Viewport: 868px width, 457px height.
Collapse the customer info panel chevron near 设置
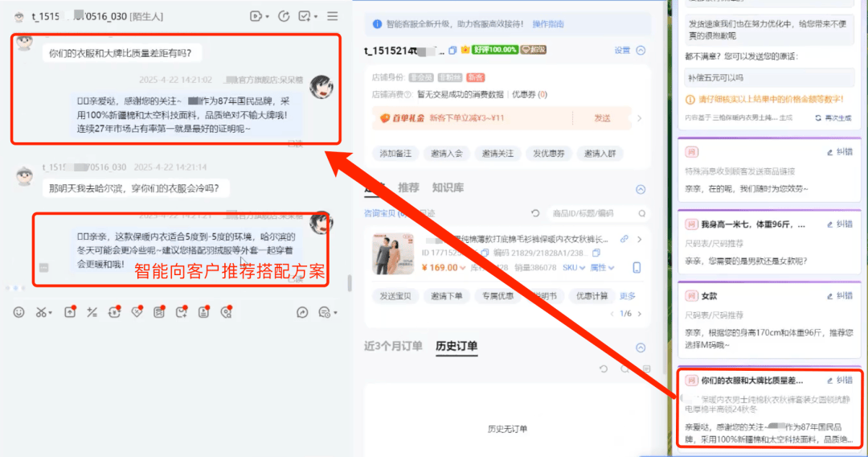pyautogui.click(x=641, y=51)
